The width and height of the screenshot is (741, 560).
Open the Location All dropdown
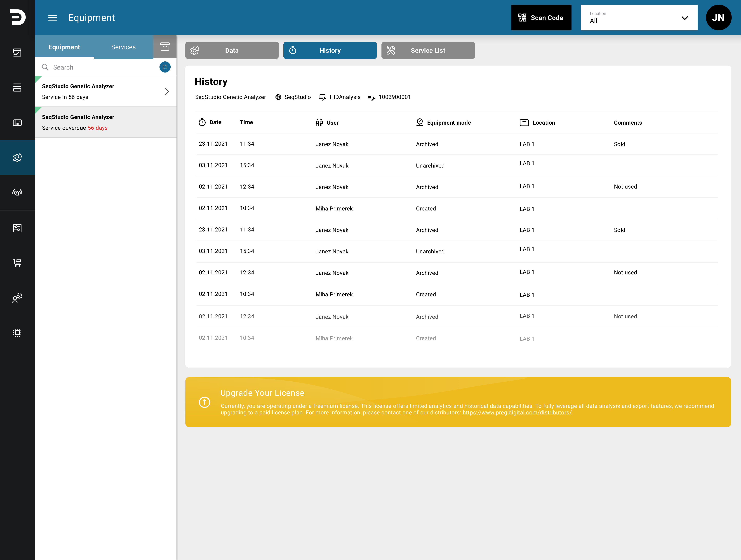639,18
